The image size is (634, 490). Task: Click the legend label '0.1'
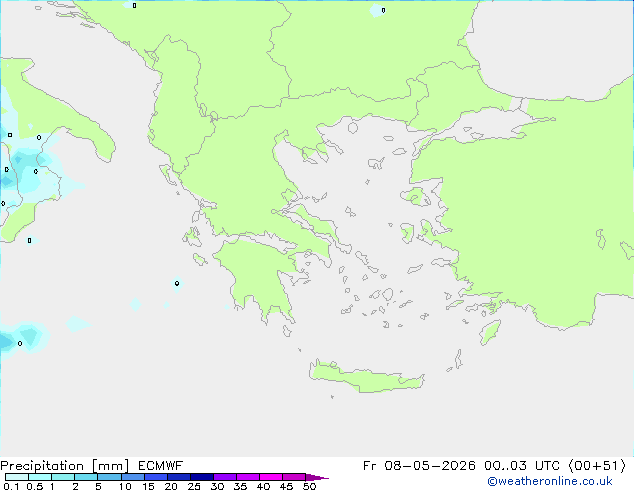[x=11, y=486]
